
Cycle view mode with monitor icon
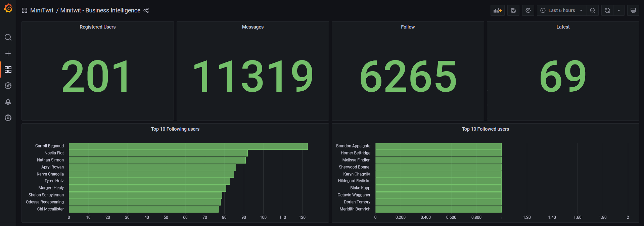[x=633, y=10]
